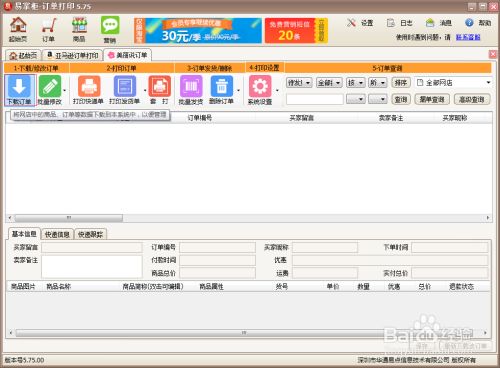Close the current tab with red X

(493, 54)
